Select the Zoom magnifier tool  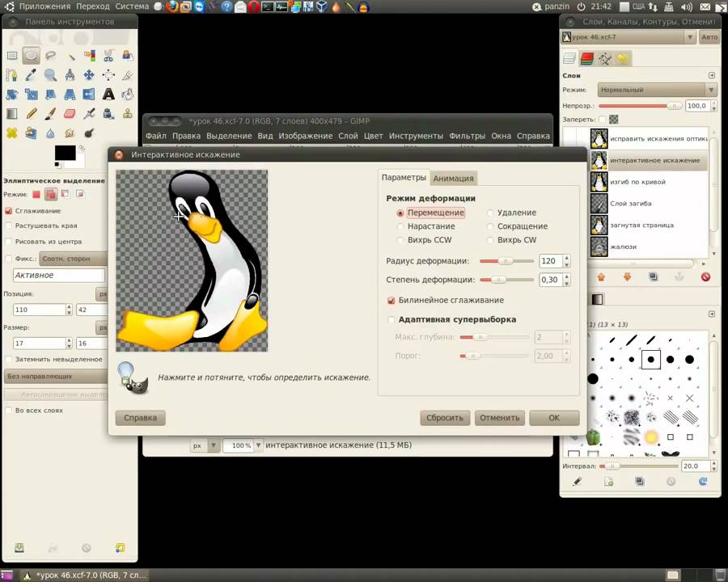(51, 74)
